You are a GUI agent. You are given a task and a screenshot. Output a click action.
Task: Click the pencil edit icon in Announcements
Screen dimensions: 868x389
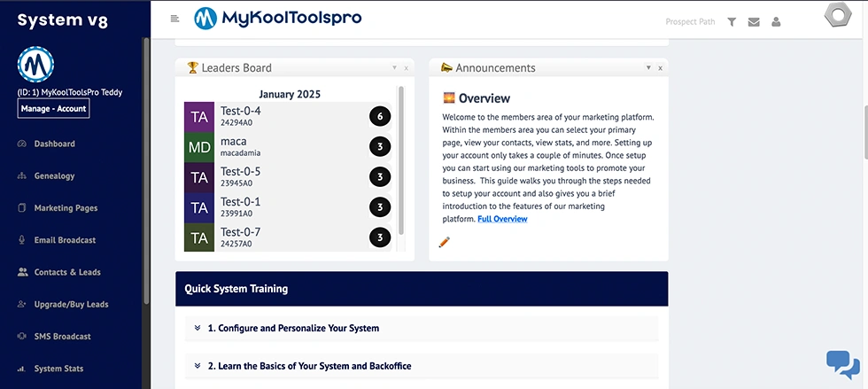tap(445, 241)
